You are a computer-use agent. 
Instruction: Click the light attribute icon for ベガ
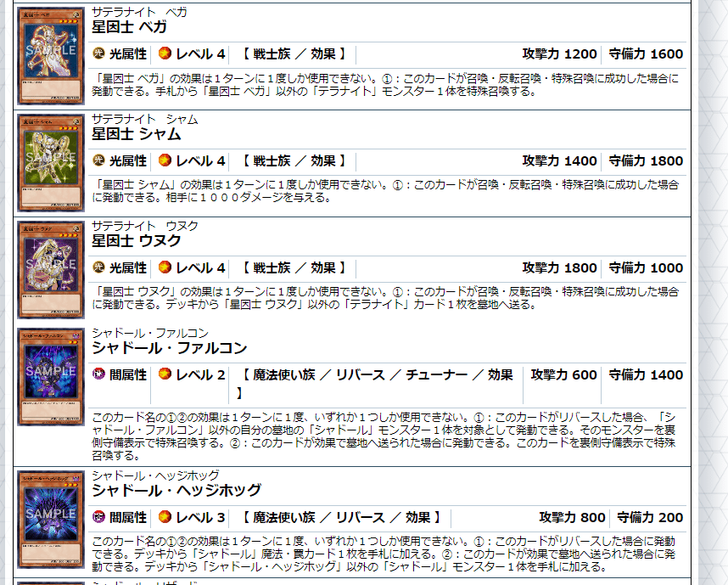[x=99, y=53]
